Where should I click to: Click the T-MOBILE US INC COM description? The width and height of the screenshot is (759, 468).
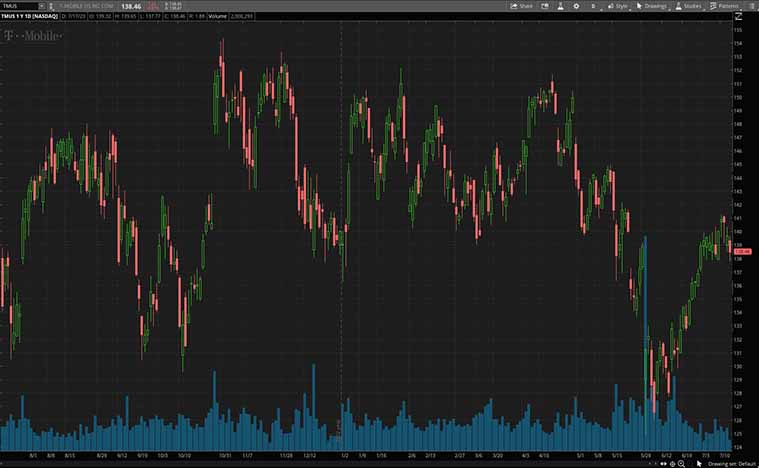pos(86,6)
